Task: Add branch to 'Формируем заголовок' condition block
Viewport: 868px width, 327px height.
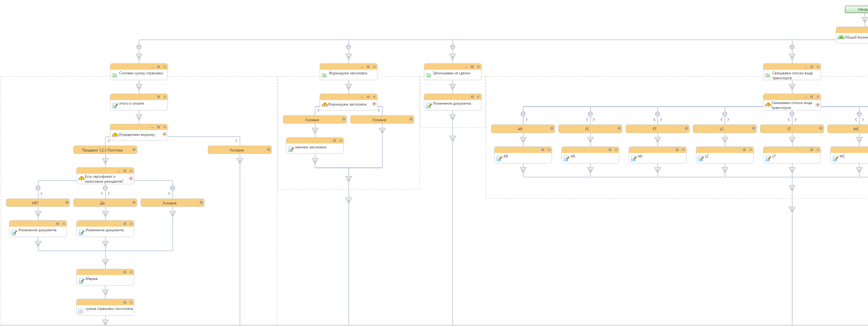Action: click(374, 104)
